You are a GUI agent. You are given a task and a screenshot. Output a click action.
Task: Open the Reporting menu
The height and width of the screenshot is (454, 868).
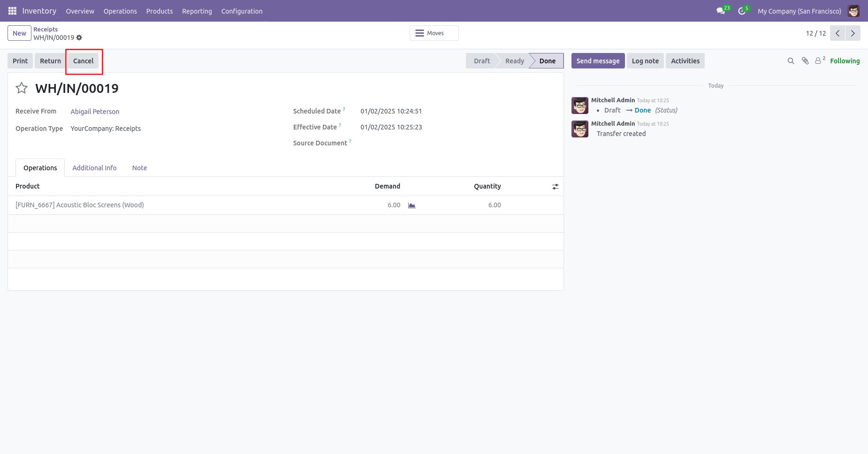pos(197,11)
